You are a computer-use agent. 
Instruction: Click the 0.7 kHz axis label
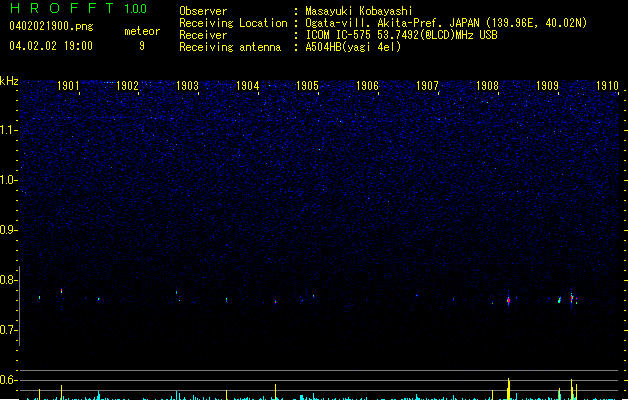(8, 330)
